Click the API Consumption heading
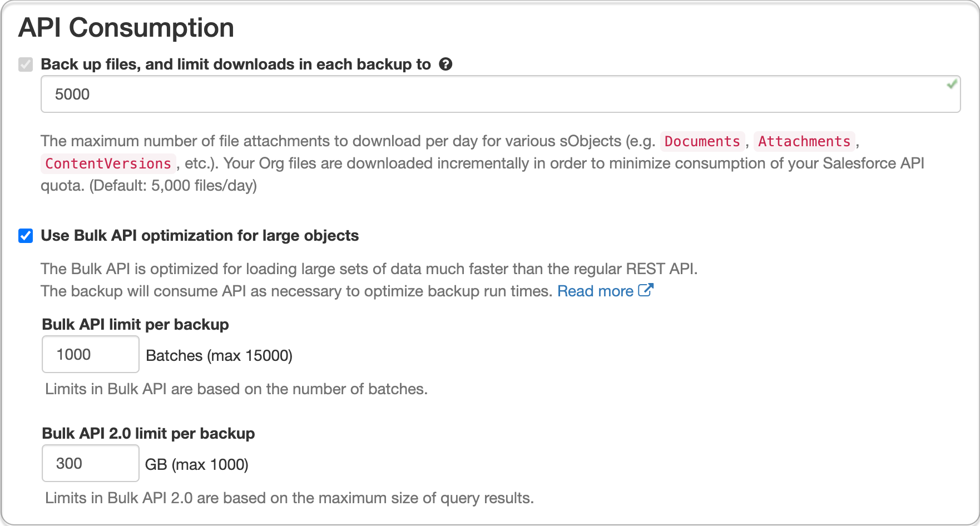The image size is (980, 526). (126, 27)
